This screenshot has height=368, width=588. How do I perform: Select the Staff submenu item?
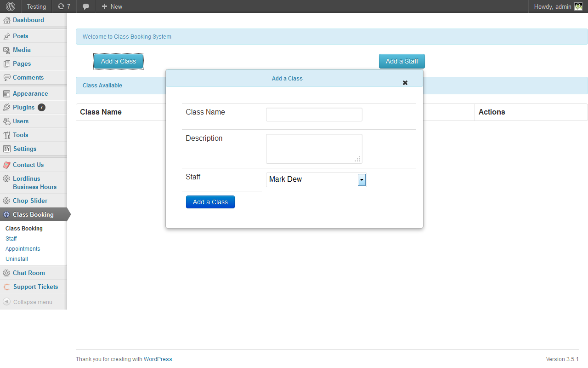(11, 239)
